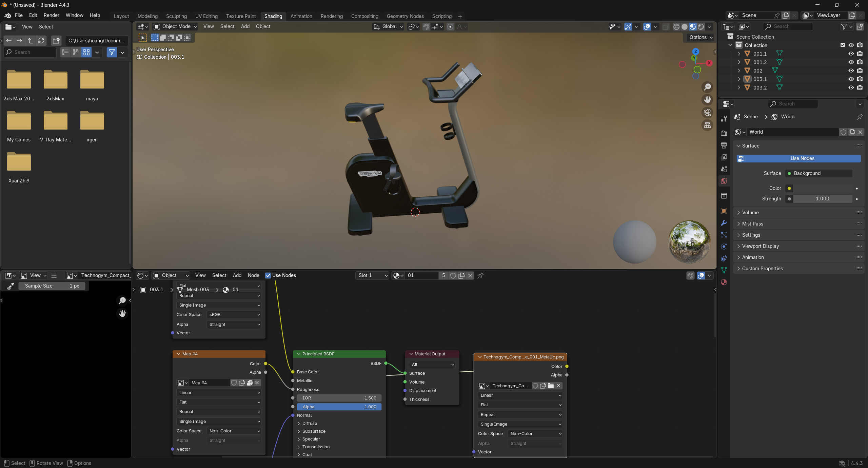Unlink the World datablock with X

click(860, 132)
